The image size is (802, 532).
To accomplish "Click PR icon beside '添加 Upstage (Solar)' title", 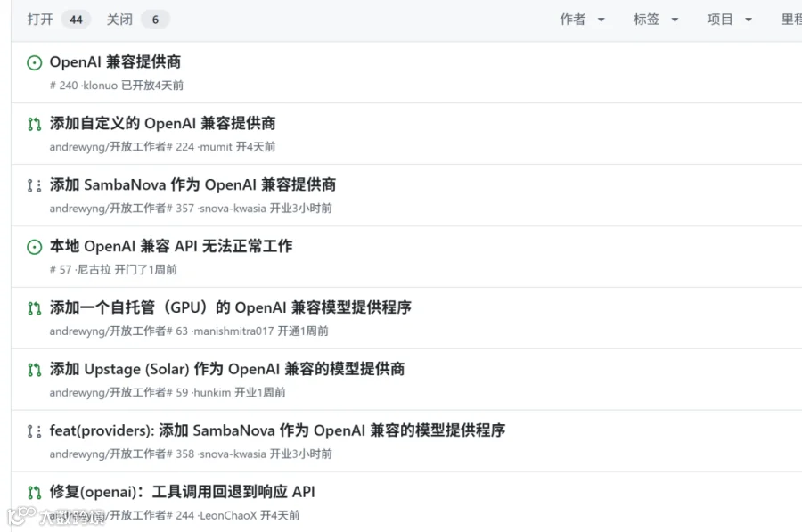I will click(34, 370).
